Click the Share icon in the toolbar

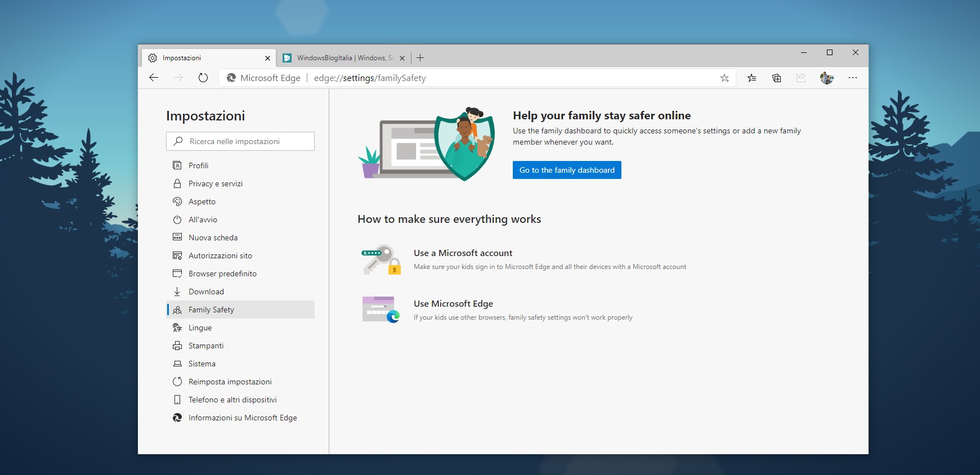click(x=801, y=78)
